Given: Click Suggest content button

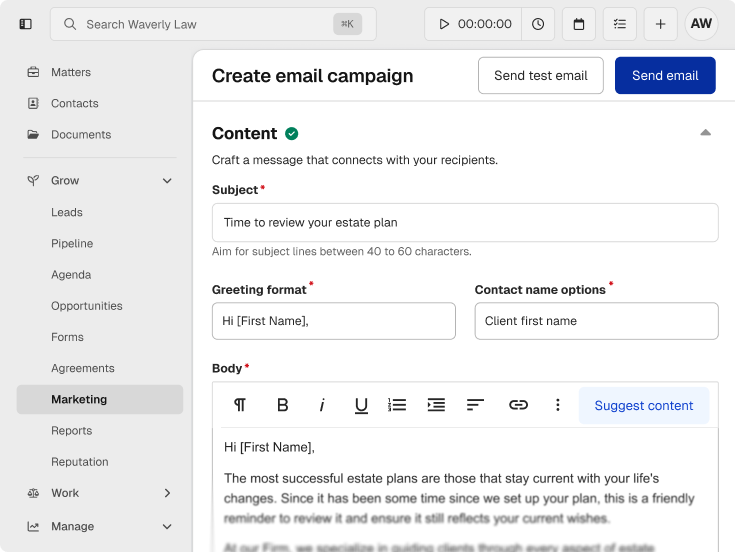Looking at the screenshot, I should tap(644, 405).
